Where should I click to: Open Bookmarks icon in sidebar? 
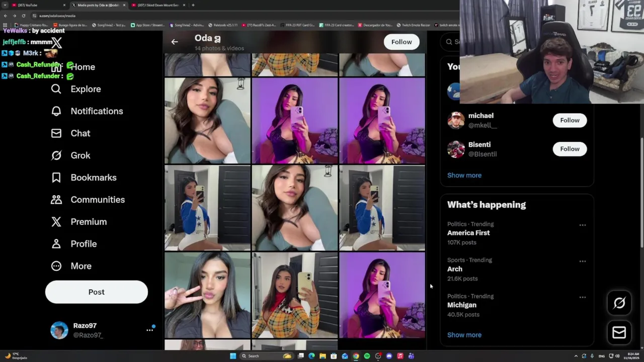56,177
